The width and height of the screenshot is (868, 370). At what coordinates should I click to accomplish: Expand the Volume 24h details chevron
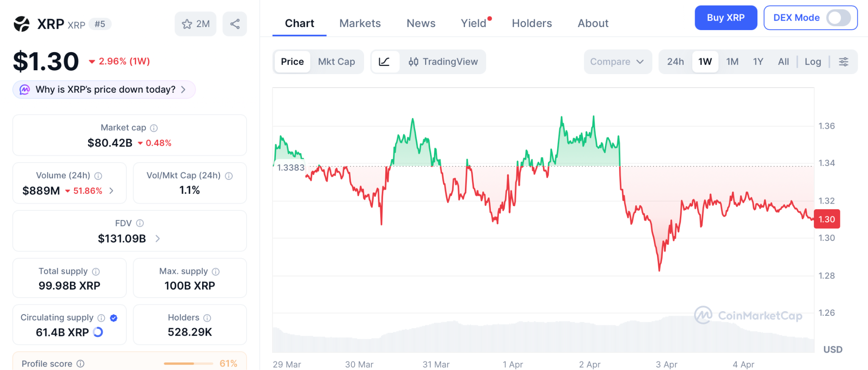[x=111, y=191]
